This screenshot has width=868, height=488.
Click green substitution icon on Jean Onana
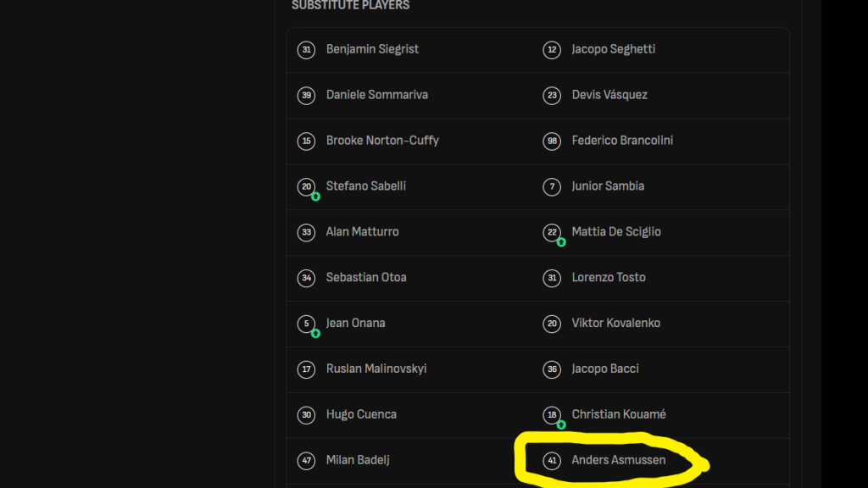315,334
